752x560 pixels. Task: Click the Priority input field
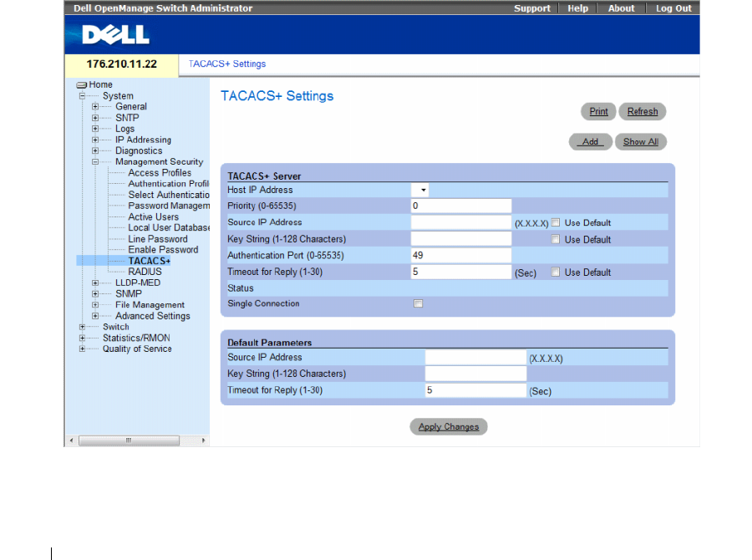[x=461, y=206]
